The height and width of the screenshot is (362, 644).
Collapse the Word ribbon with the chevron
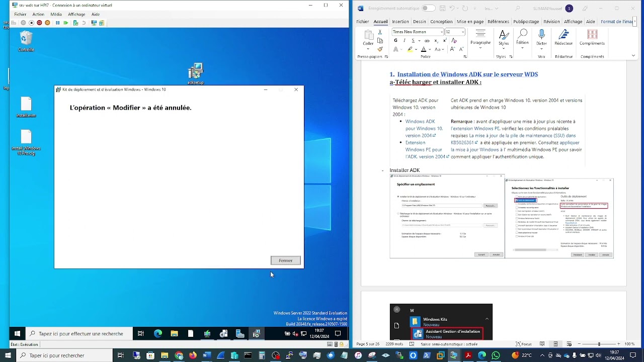tap(634, 56)
